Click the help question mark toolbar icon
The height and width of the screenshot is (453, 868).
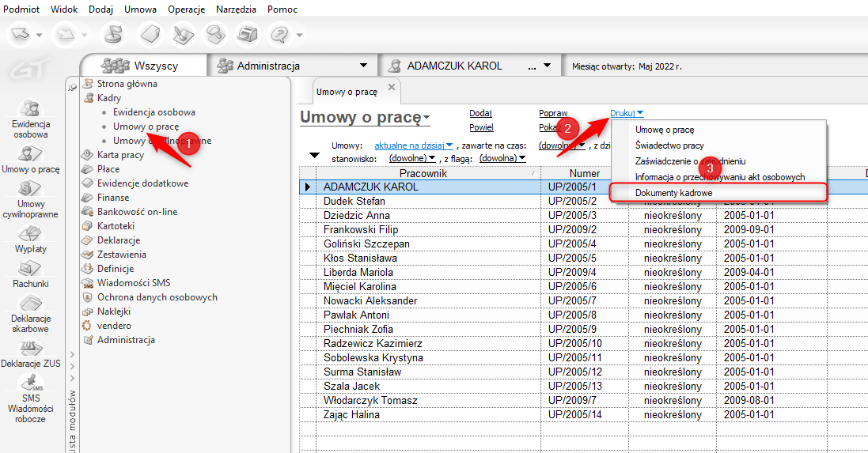(279, 34)
